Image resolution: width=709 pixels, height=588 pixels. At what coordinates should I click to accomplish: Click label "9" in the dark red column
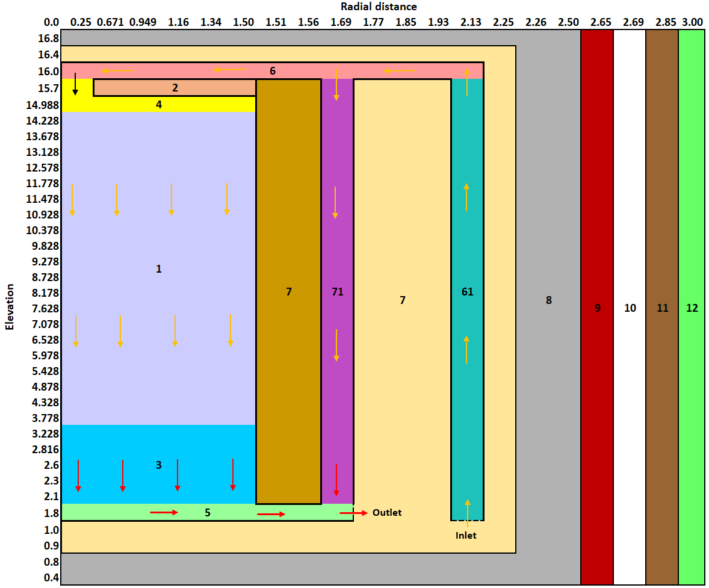coord(598,309)
